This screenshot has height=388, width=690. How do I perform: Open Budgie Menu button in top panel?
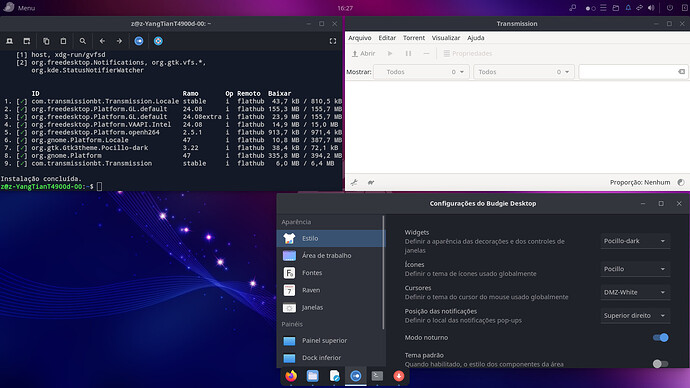[x=20, y=8]
